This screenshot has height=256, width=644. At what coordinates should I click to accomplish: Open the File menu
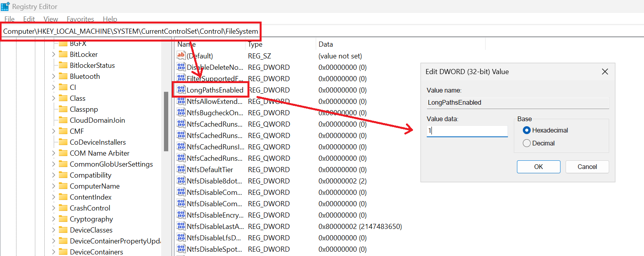click(x=9, y=19)
